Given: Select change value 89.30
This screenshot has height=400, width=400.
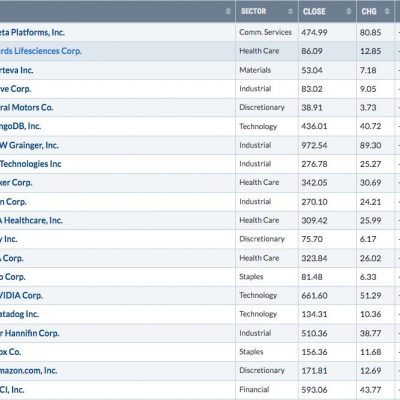Looking at the screenshot, I should 370,145.
